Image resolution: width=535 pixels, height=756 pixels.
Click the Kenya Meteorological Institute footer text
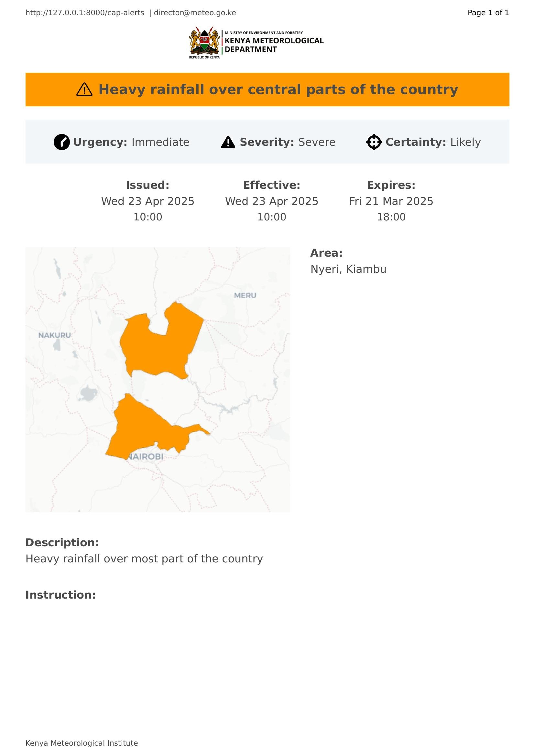pyautogui.click(x=82, y=743)
